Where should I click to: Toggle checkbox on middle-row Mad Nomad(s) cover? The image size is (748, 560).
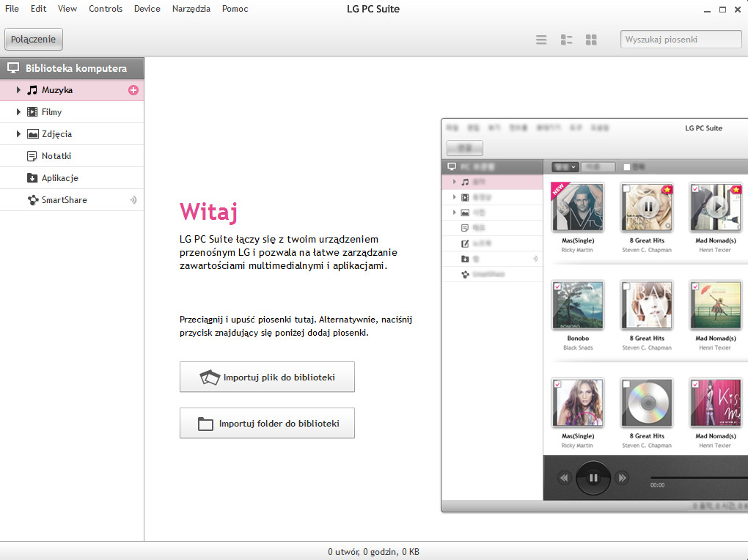point(695,287)
